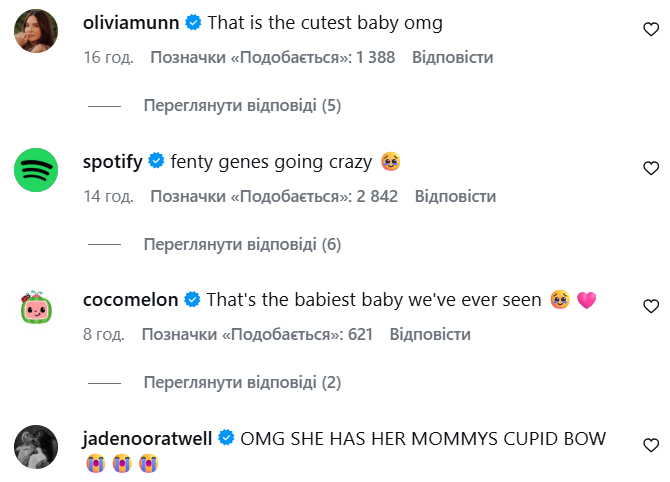
Task: Tap the heart beside jadenooratwell's comment
Action: 650,444
